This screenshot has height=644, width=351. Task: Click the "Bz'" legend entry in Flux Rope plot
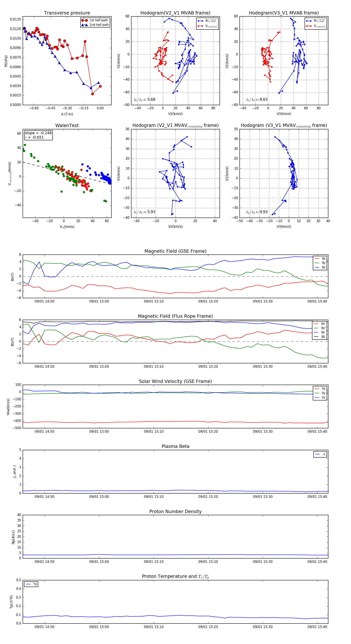[x=320, y=332]
